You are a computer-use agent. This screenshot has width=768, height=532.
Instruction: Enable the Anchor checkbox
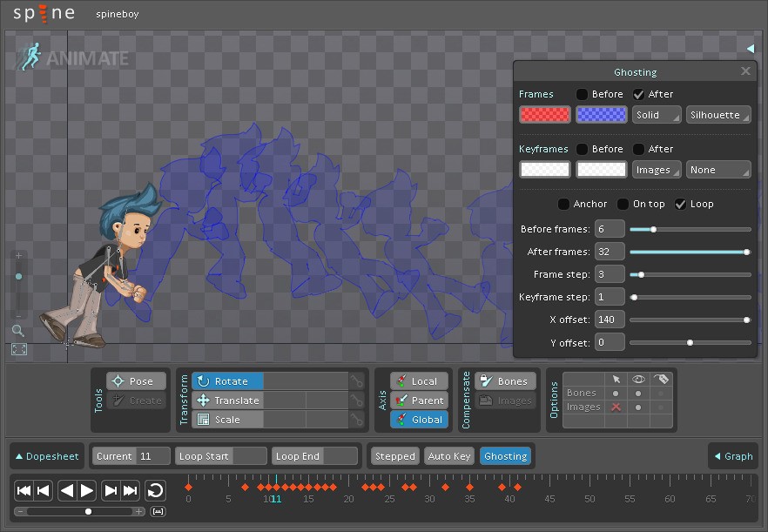point(564,204)
